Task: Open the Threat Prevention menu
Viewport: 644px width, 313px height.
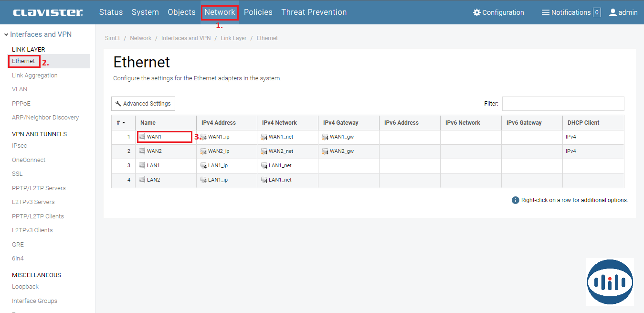Action: pyautogui.click(x=314, y=12)
